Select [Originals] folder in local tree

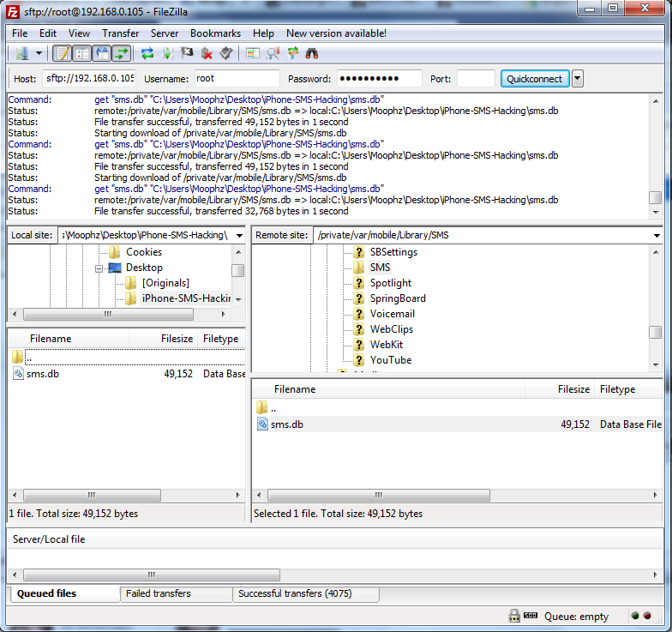165,283
